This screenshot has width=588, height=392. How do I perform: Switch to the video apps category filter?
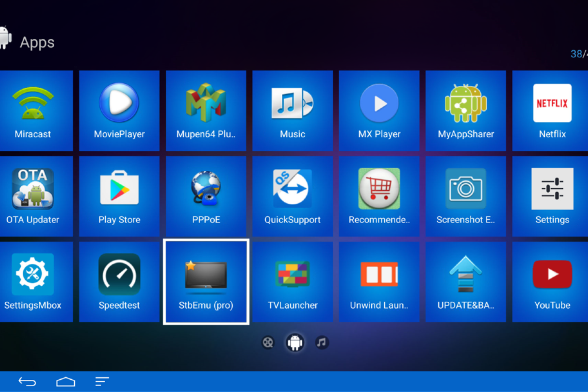(x=268, y=343)
